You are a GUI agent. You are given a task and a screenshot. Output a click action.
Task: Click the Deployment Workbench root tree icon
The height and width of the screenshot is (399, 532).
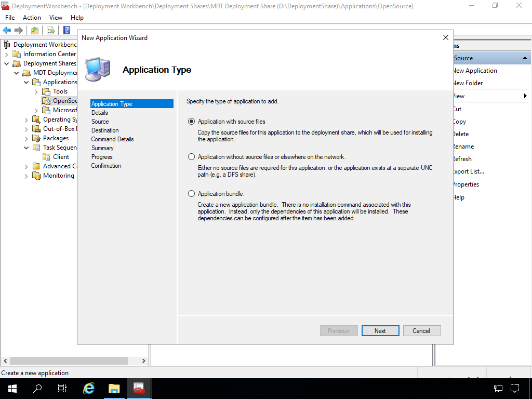(7, 45)
